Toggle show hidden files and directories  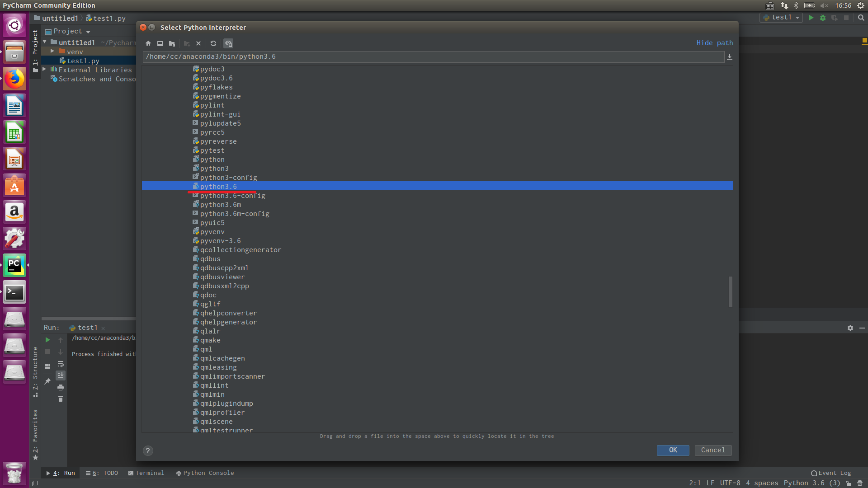(x=228, y=43)
